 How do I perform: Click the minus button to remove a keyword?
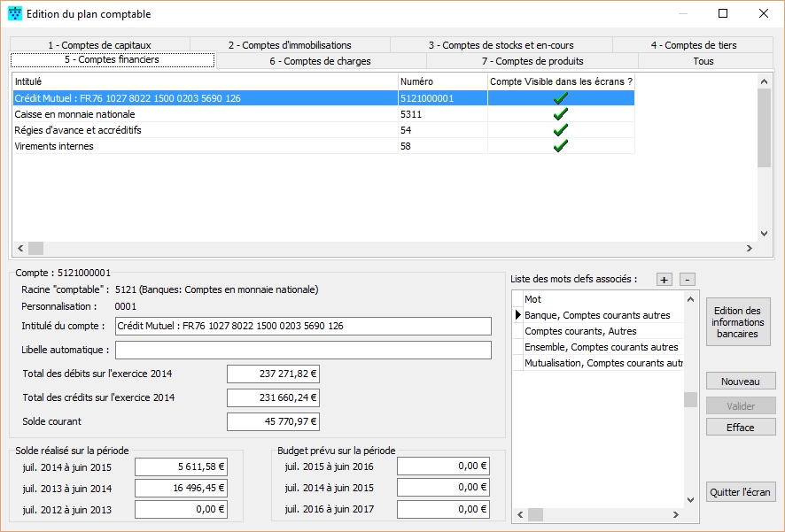click(x=688, y=280)
